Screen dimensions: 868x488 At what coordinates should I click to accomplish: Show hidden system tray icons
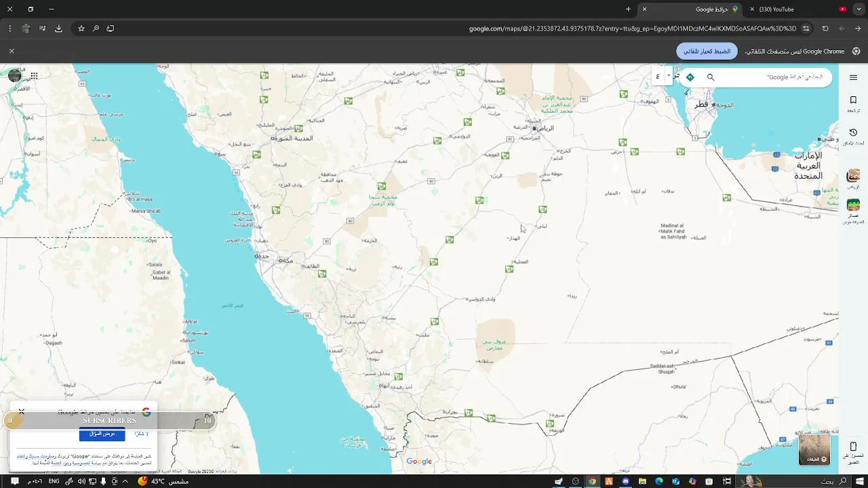click(x=125, y=481)
